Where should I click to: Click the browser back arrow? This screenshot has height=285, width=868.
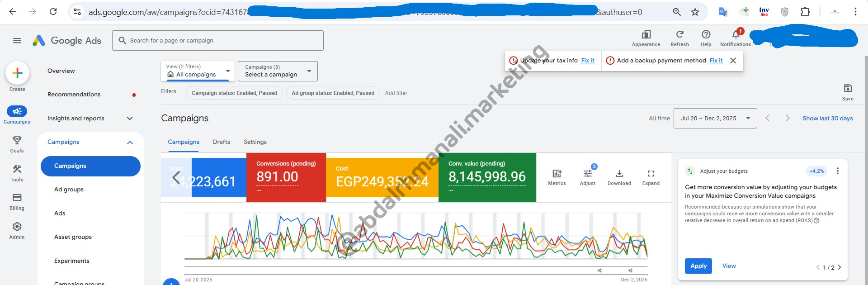13,12
